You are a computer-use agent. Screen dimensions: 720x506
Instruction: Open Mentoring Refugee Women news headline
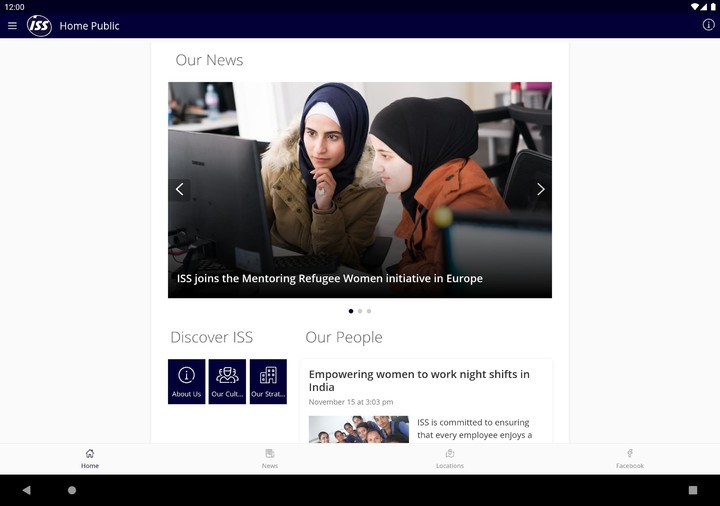330,279
